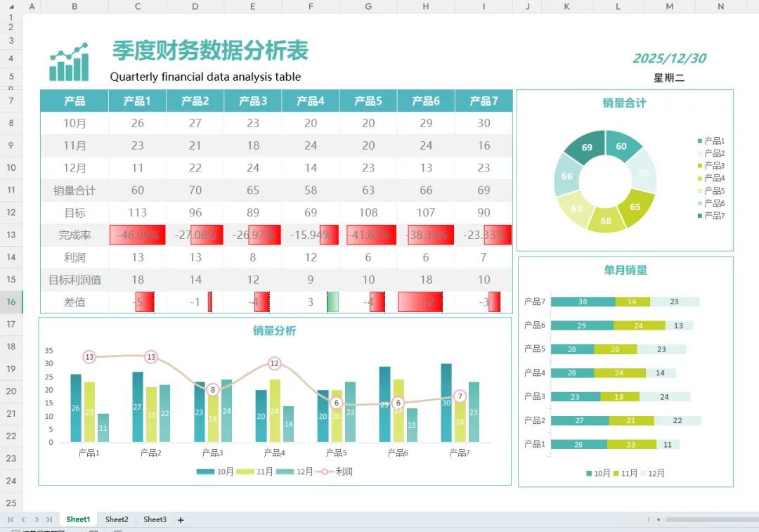The height and width of the screenshot is (532, 759).
Task: Select column C header
Action: [x=138, y=6]
